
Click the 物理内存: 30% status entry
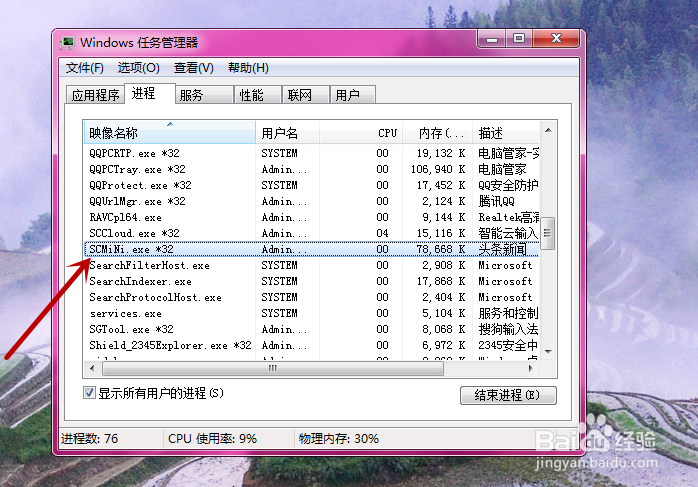pos(339,439)
